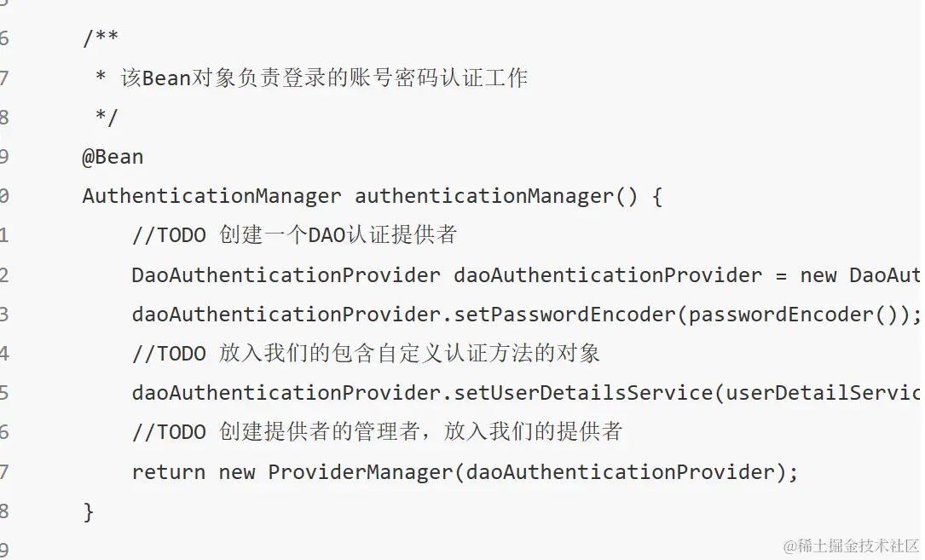Click the TODO comment about custom authentication object
Screen dimensions: 925x560
[366, 354]
